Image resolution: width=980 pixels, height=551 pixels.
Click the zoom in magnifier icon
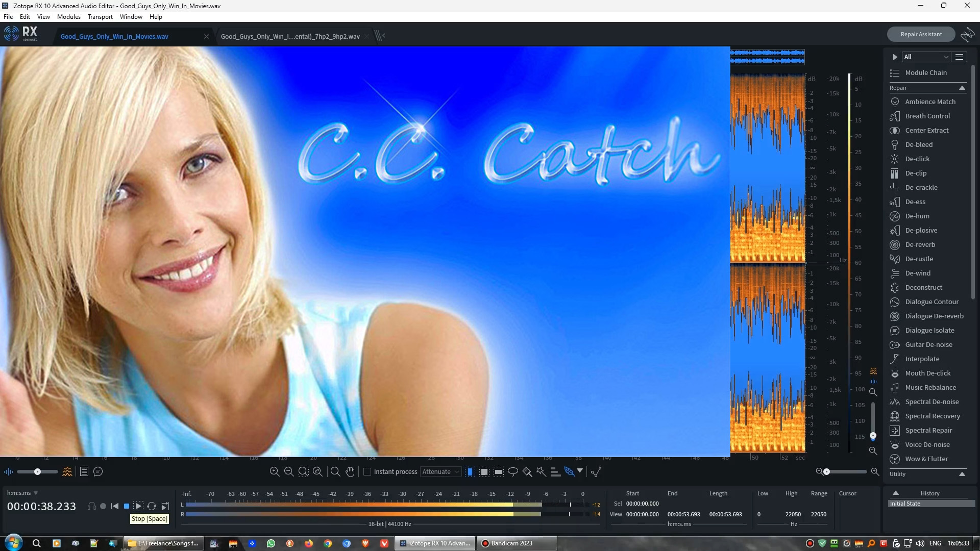tap(274, 472)
